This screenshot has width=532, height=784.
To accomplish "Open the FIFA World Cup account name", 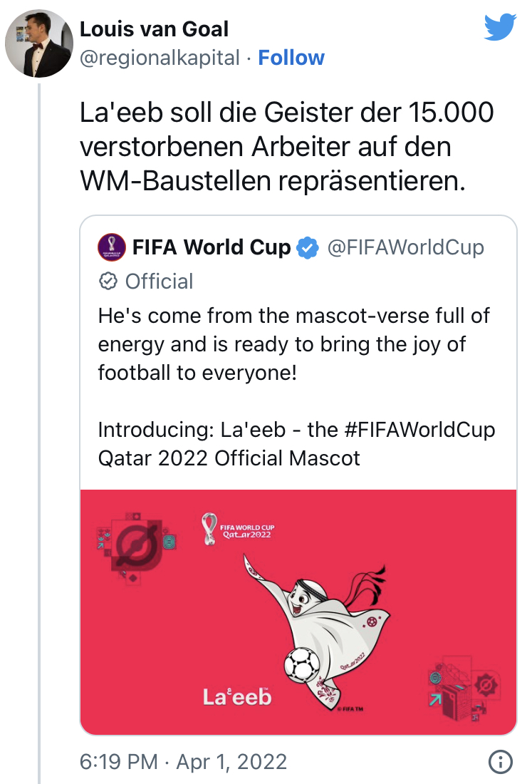I will [x=212, y=248].
